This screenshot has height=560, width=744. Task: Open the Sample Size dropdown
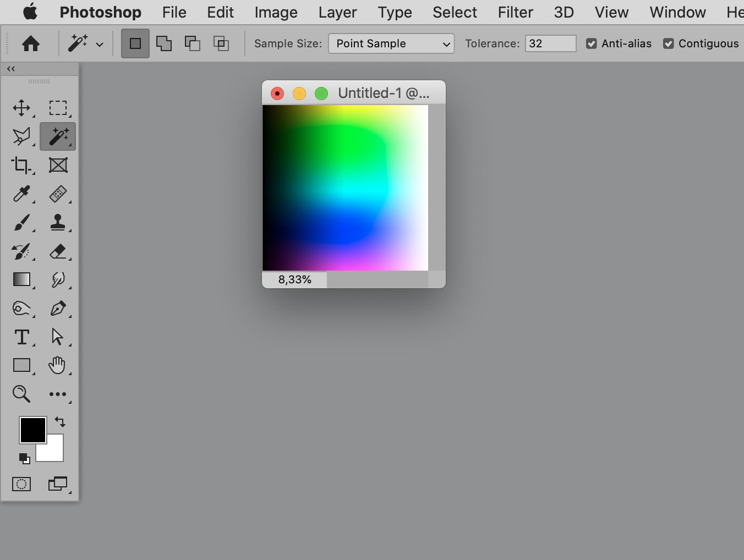click(391, 43)
